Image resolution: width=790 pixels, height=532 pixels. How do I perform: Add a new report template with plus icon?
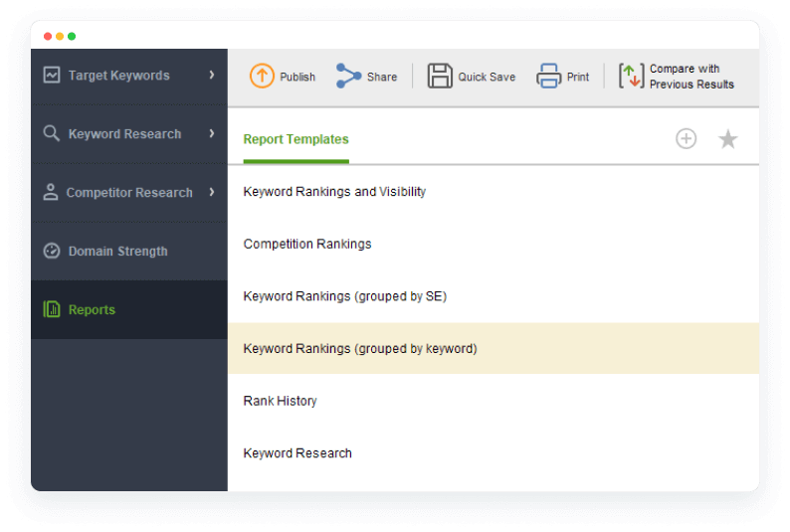[686, 138]
